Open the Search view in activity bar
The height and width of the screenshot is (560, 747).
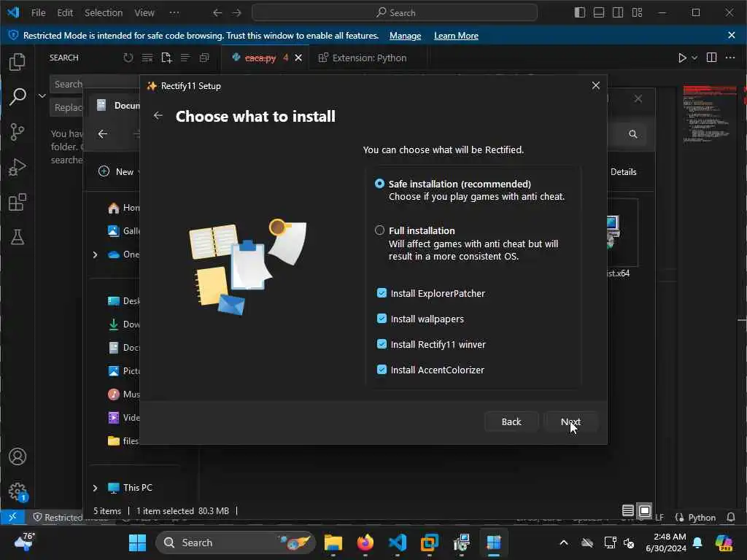click(18, 97)
